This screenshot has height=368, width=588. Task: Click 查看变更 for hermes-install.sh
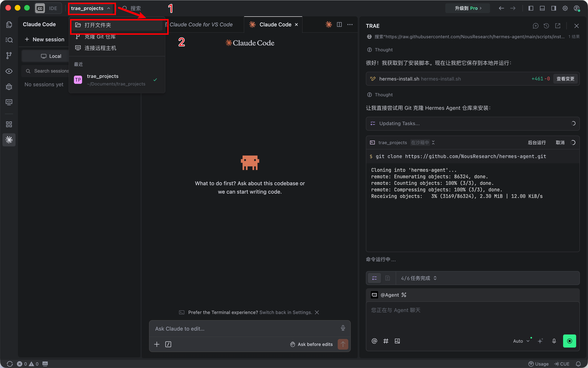click(x=565, y=79)
